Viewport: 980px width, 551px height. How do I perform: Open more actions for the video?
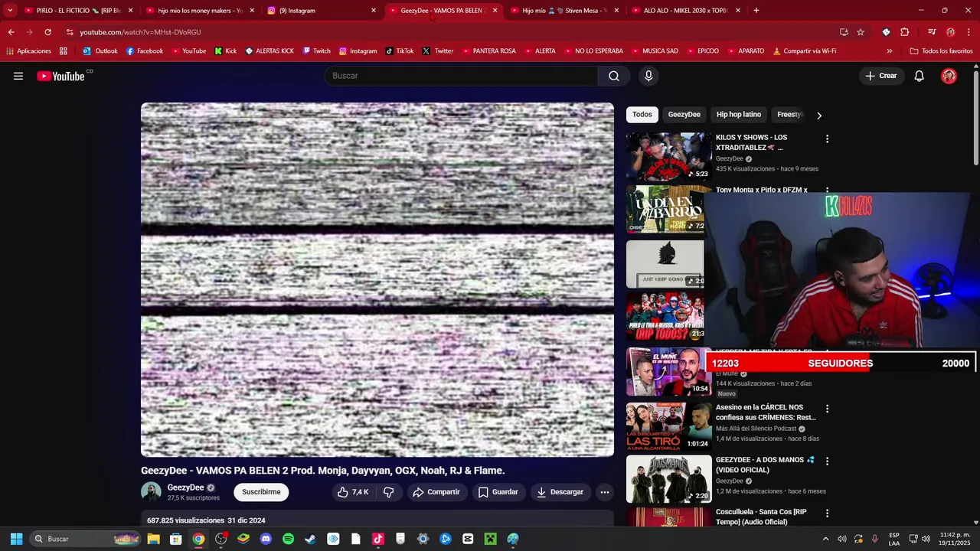coord(604,492)
